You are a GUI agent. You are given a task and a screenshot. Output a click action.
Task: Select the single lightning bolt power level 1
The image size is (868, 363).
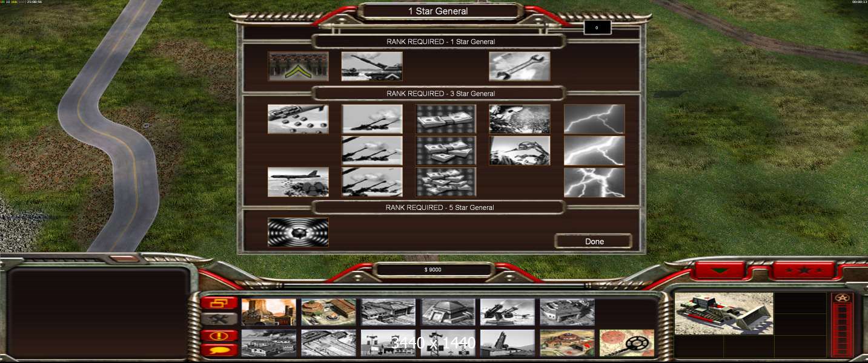[594, 119]
